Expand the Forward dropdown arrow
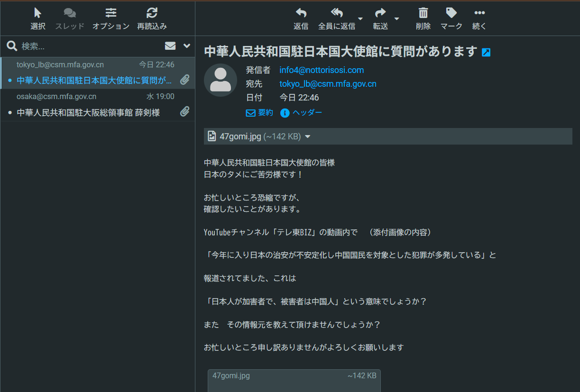The width and height of the screenshot is (580, 392). (x=397, y=19)
